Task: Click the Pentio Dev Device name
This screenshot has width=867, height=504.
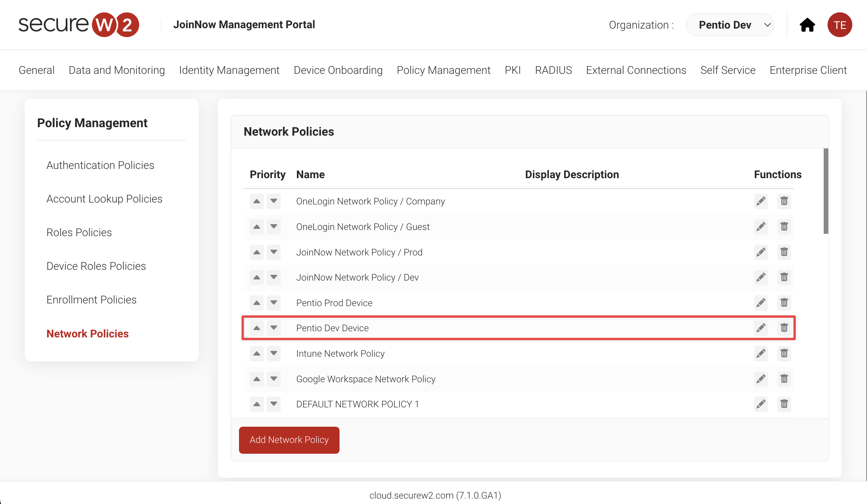Action: [x=332, y=328]
